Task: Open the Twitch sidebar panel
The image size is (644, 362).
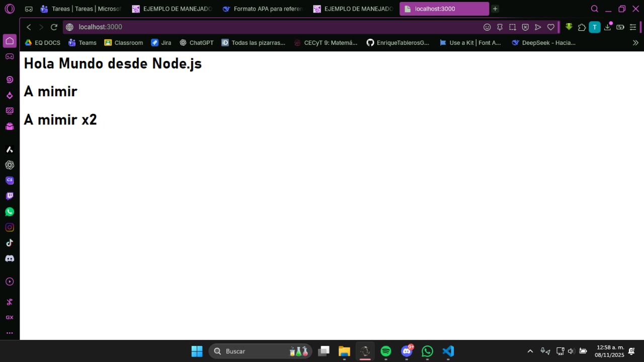Action: click(10, 196)
